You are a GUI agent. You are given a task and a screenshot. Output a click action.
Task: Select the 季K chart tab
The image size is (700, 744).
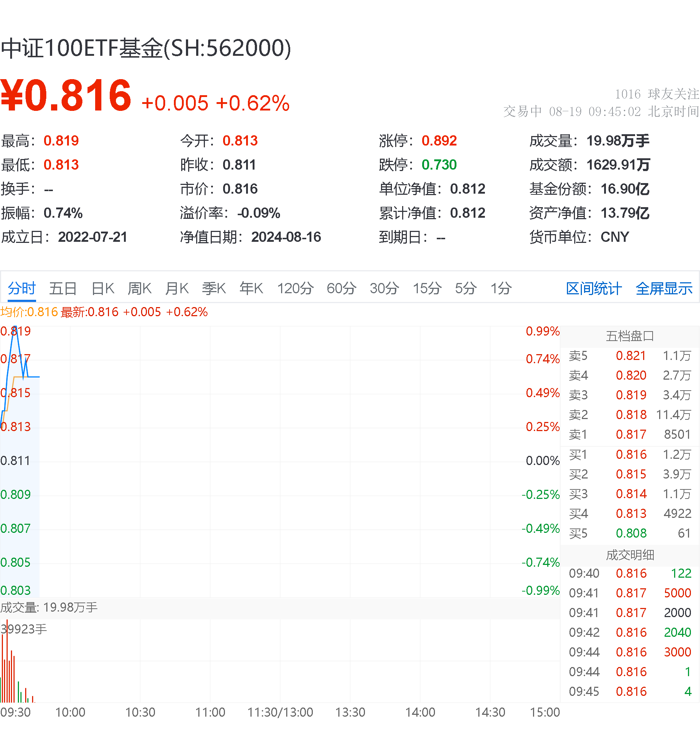214,288
